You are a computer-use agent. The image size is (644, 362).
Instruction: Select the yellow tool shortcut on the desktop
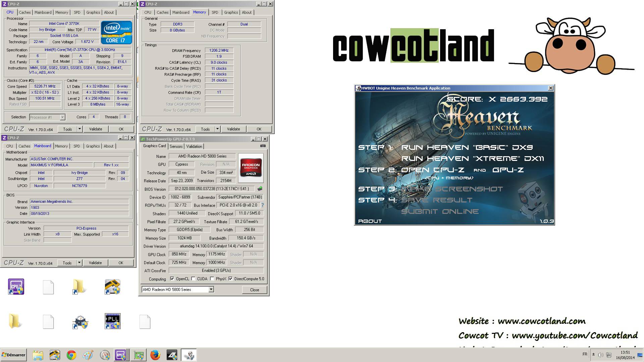click(113, 287)
